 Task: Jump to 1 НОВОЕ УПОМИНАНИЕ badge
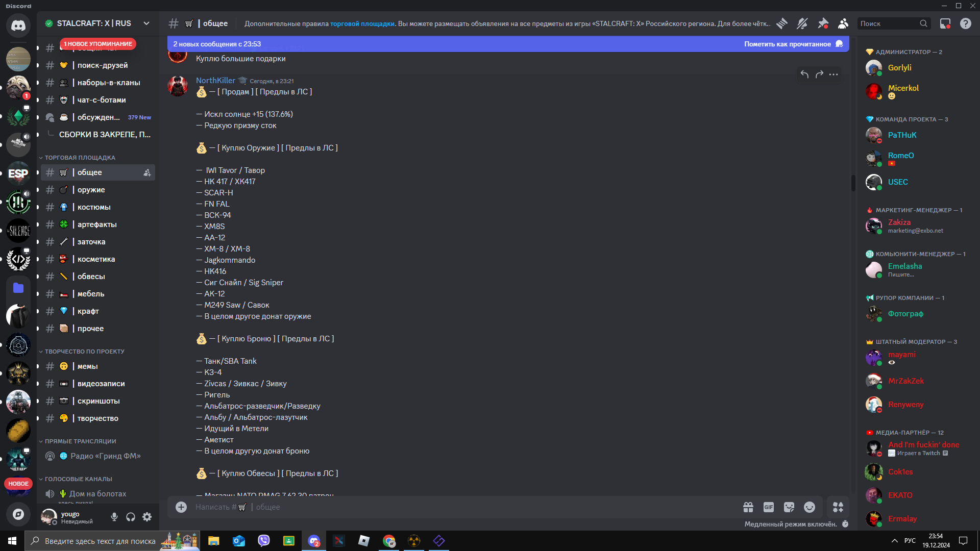(98, 44)
